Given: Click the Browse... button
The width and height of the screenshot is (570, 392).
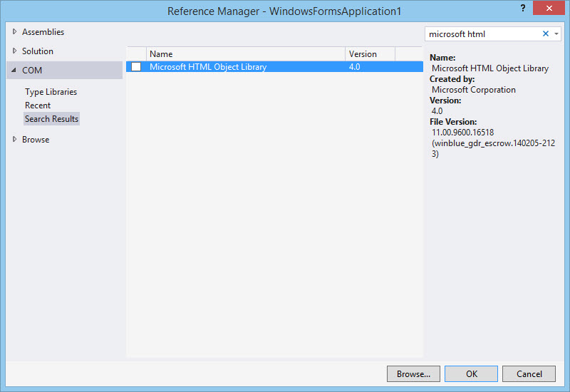Looking at the screenshot, I should point(413,373).
